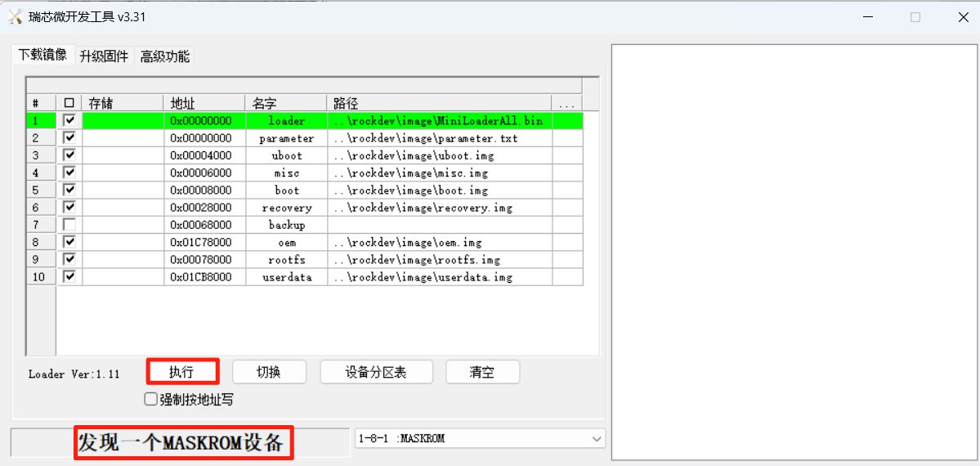Screen dimensions: 980x466
Task: Toggle the select-all header checkbox
Action: point(69,103)
